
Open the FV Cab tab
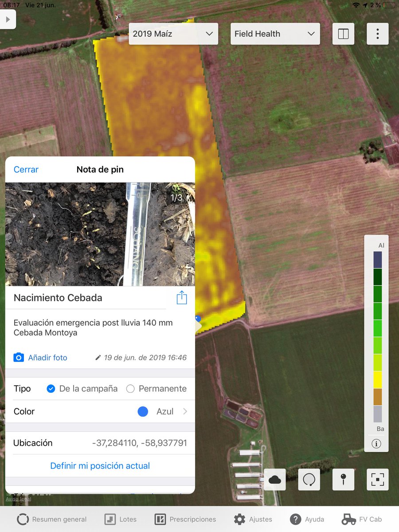(362, 519)
